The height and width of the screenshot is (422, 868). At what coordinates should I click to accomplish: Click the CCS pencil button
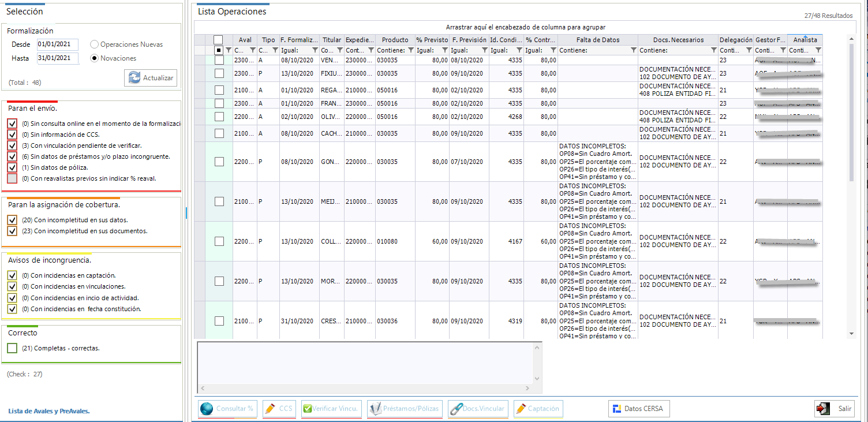point(279,409)
